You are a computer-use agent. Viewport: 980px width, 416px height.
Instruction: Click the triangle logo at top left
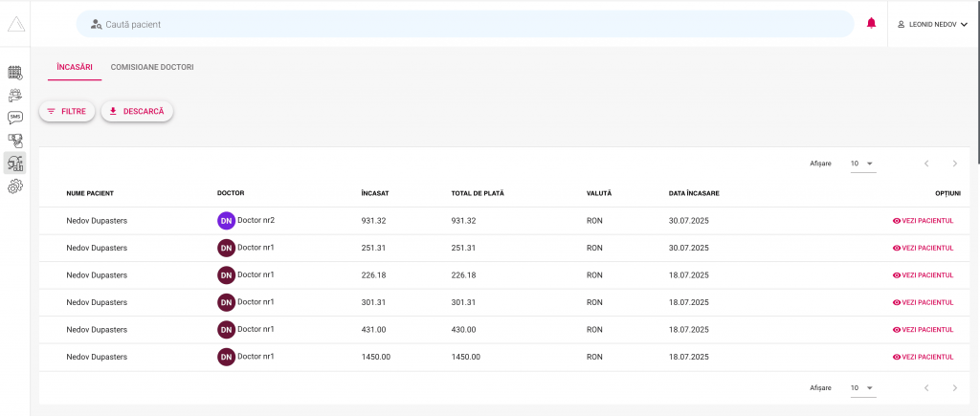[15, 24]
